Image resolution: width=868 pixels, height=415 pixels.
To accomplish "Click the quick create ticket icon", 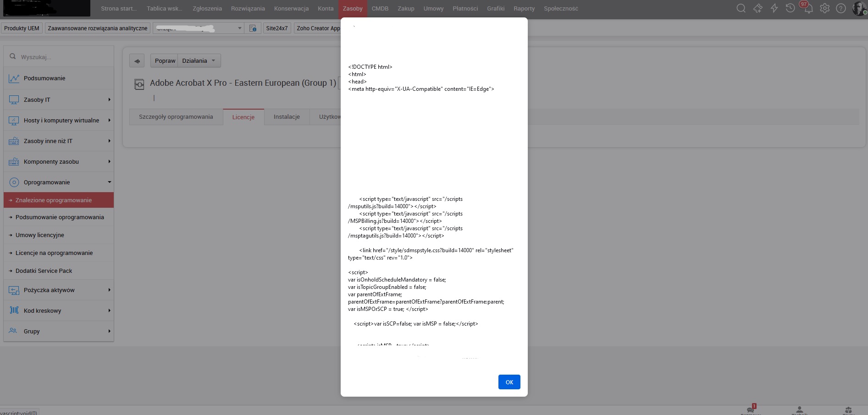I will (x=758, y=8).
